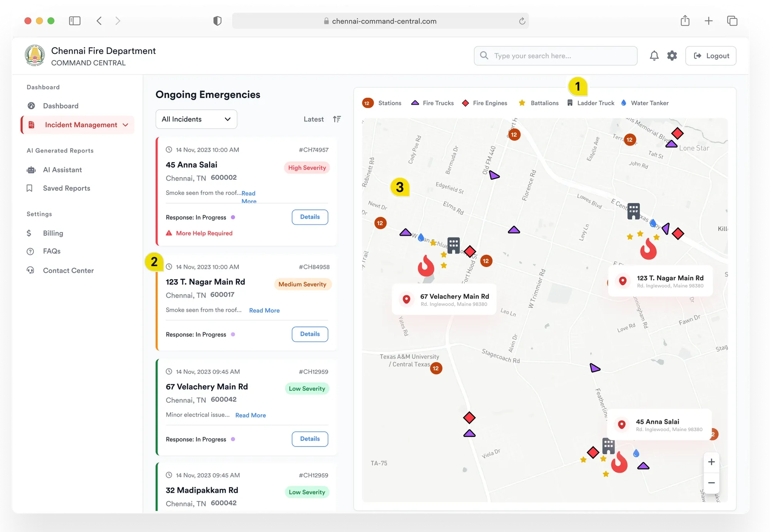The width and height of the screenshot is (770, 532).
Task: Click the Water Tanker legend entry
Action: (644, 103)
